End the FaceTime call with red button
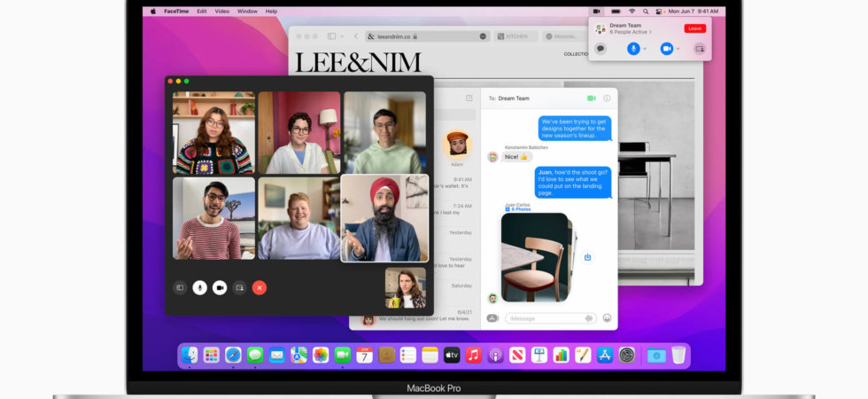The width and height of the screenshot is (868, 399). click(x=260, y=287)
